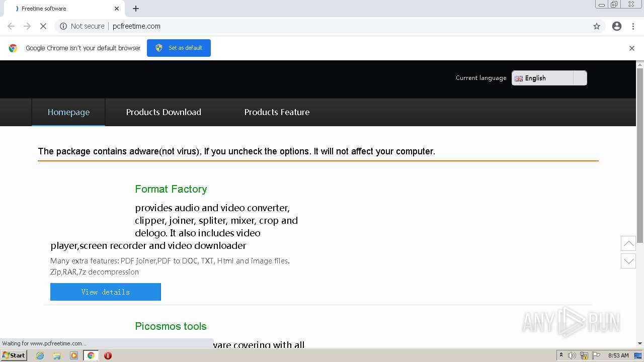This screenshot has width=644, height=362.
Task: Click the adware notice text on page
Action: tap(236, 151)
